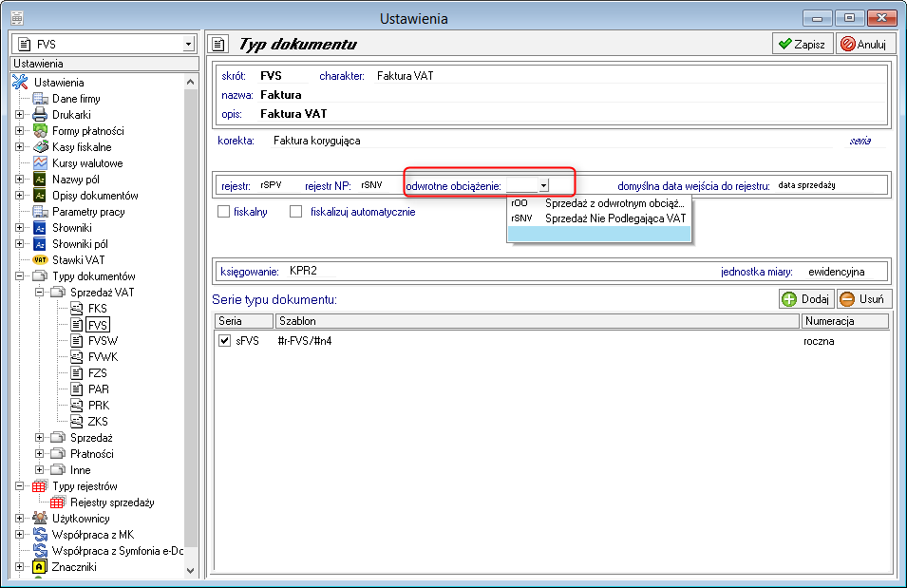Image resolution: width=907 pixels, height=588 pixels.
Task: Click the FVS tree item
Action: point(97,325)
